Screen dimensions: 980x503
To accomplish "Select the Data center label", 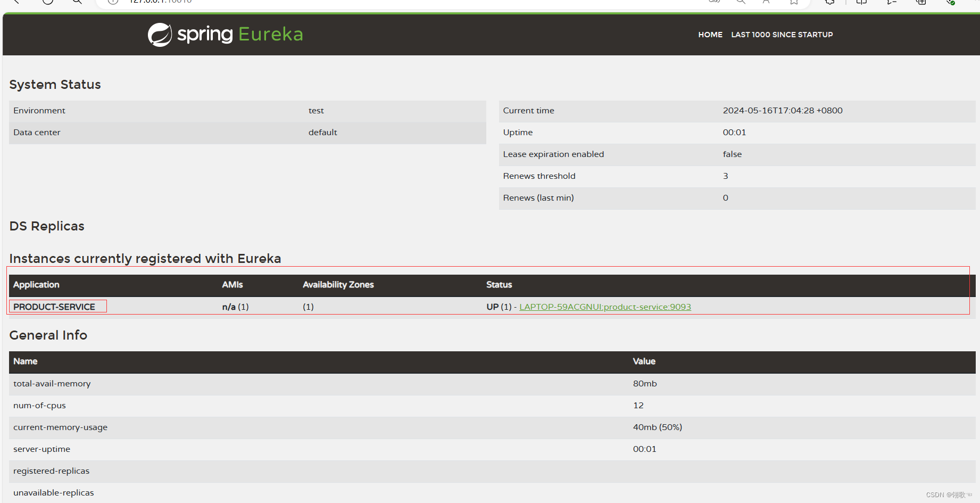I will pyautogui.click(x=37, y=133).
